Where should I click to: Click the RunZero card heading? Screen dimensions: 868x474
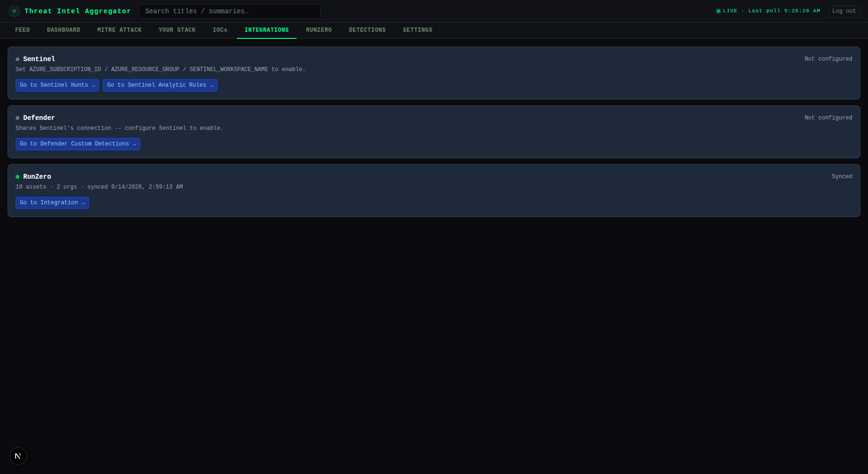[x=37, y=176]
